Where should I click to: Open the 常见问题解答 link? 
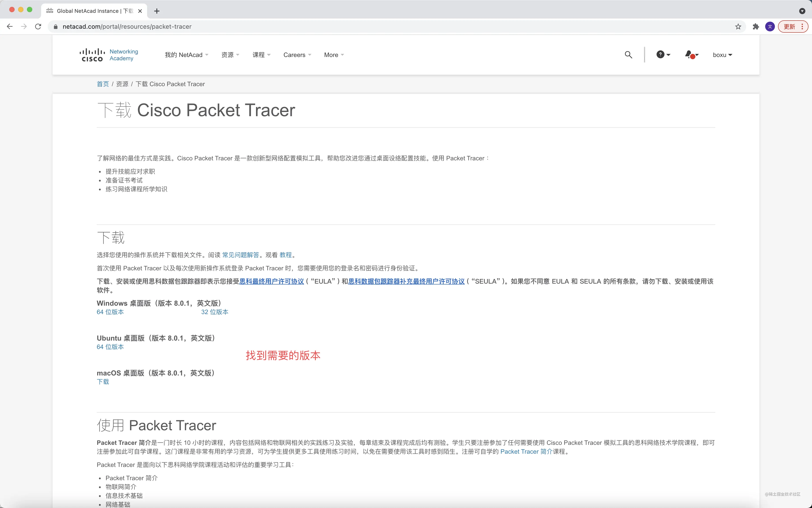pyautogui.click(x=241, y=255)
